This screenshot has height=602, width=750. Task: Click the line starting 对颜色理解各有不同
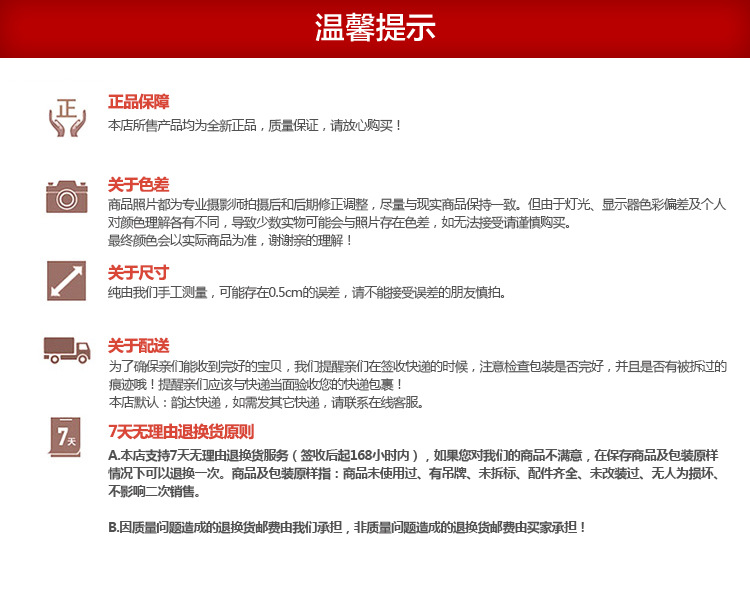click(339, 222)
